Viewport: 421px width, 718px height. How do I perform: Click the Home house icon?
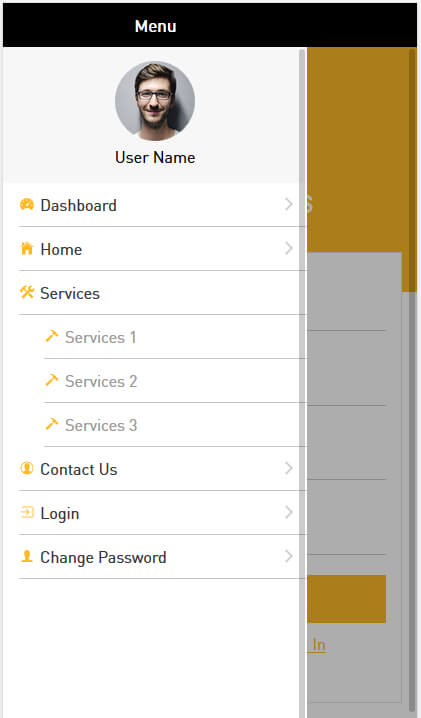27,248
